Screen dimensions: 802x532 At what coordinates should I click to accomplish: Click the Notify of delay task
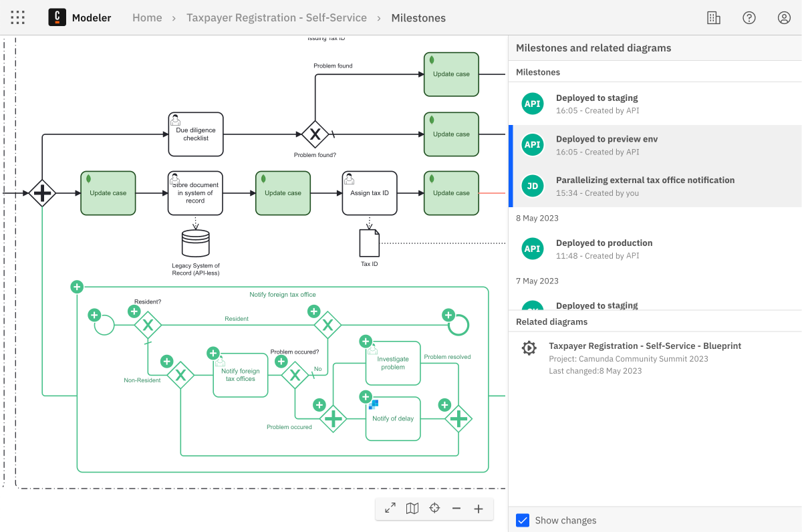(393, 419)
